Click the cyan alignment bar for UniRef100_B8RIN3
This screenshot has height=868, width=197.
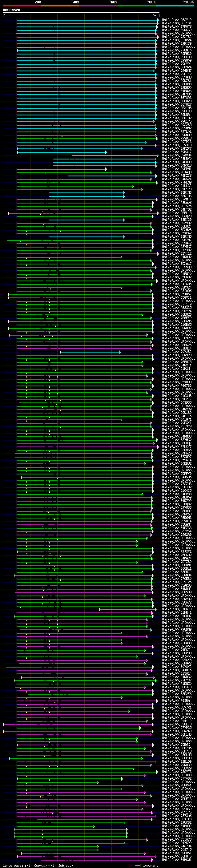pos(86,193)
